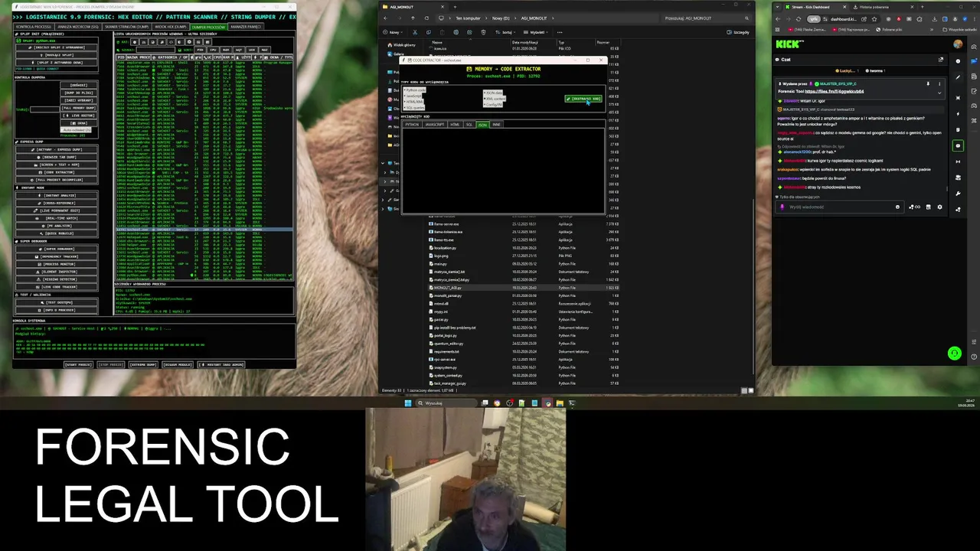Click the Copy icon in File Explorer toolbar
This screenshot has height=551, width=980.
pos(429,32)
